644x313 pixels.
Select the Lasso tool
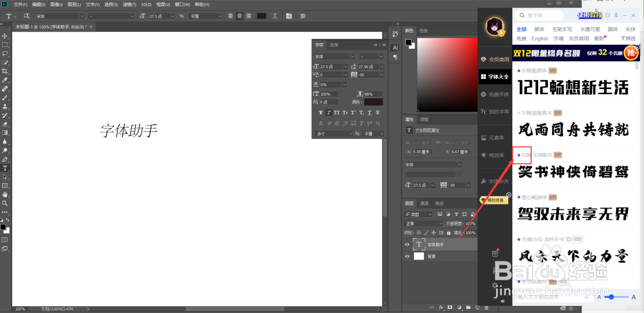click(5, 53)
